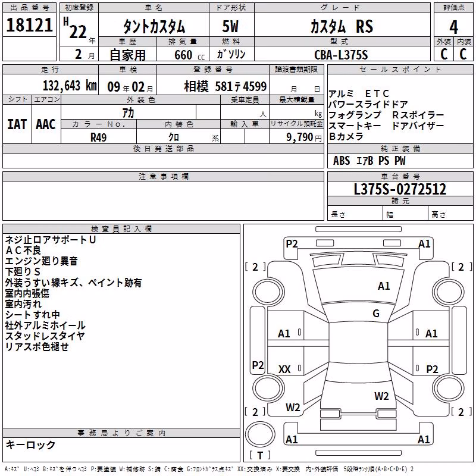The height and width of the screenshot is (476, 476).
Task: Click the exterior grade C under 外装
Action: click(444, 54)
